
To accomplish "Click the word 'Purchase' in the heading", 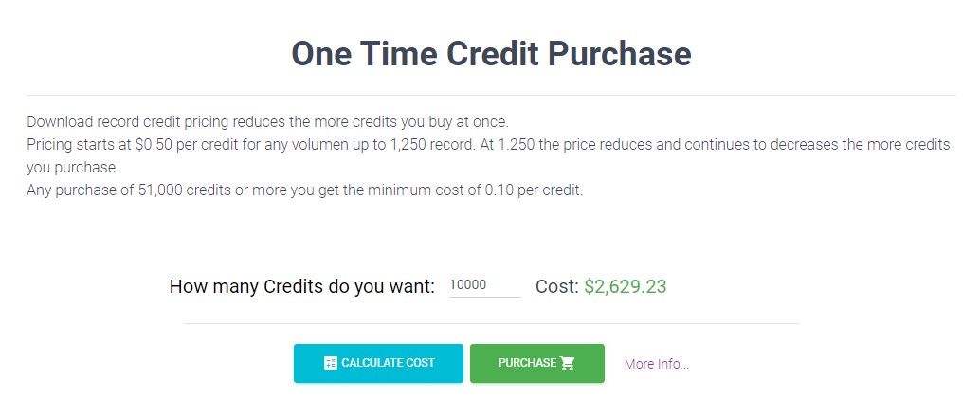I will (x=620, y=54).
